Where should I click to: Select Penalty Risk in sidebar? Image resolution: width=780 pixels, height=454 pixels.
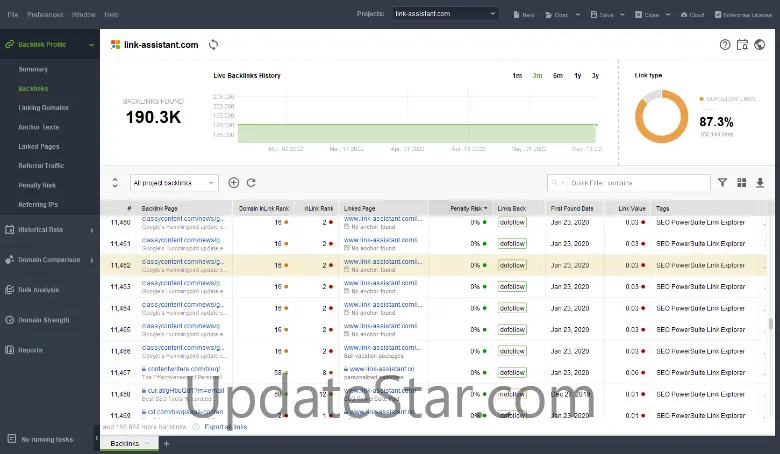[37, 185]
